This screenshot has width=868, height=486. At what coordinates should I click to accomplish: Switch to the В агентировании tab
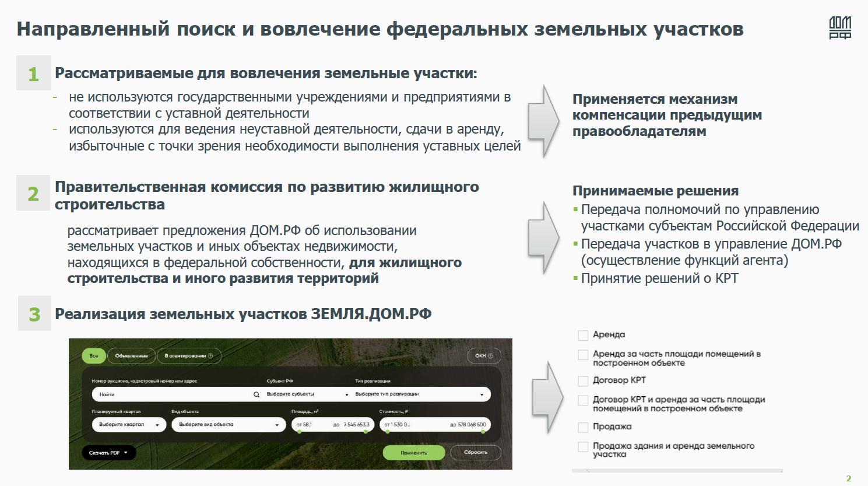point(188,356)
